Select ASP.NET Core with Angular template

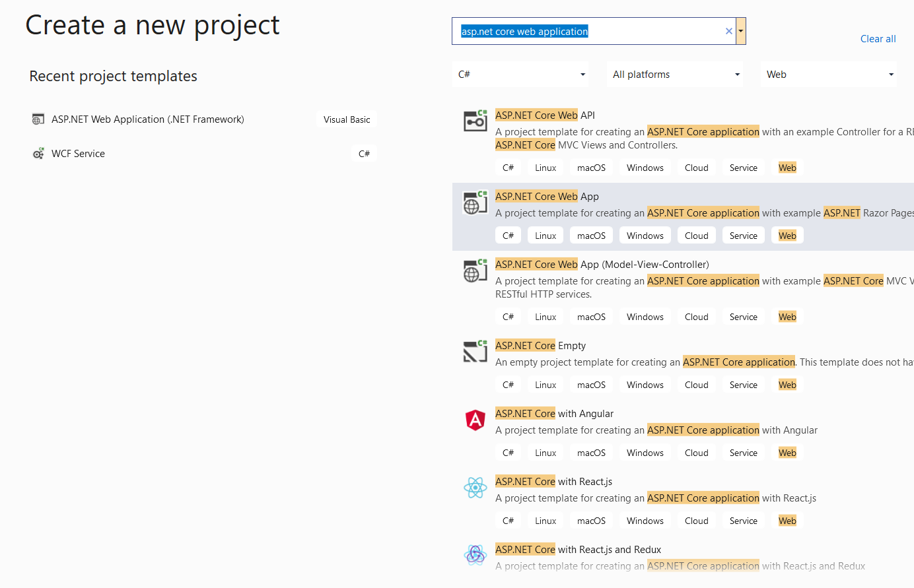(554, 414)
